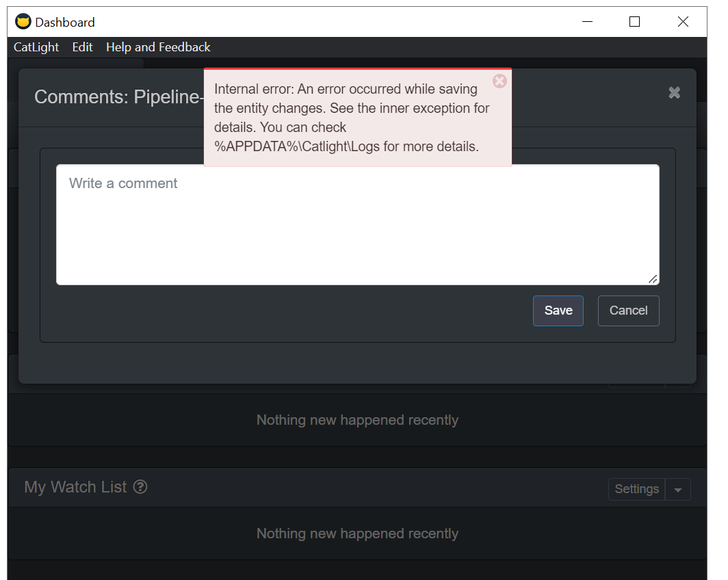Select the My Watch List heading
Viewport: 728px width, 580px height.
point(75,487)
